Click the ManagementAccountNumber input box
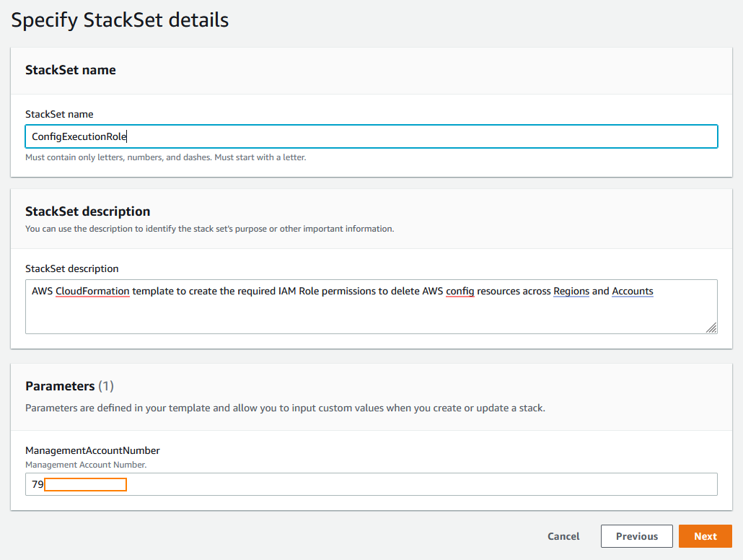This screenshot has height=560, width=743. tap(371, 484)
